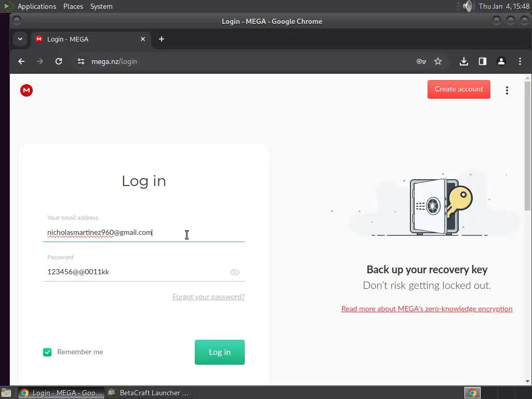This screenshot has height=399, width=532.
Task: Click the MEGA logo icon
Action: pos(26,90)
